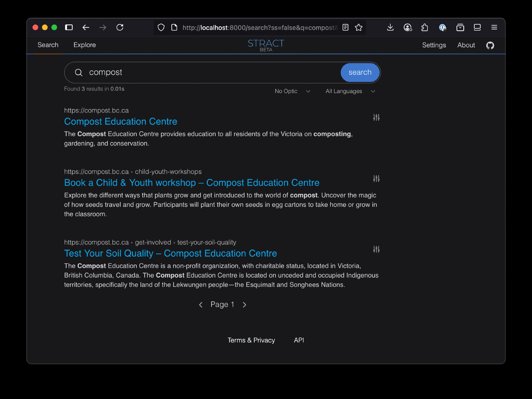Adjust ranking for Compost Education Centre result
Image resolution: width=532 pixels, height=399 pixels.
click(376, 117)
